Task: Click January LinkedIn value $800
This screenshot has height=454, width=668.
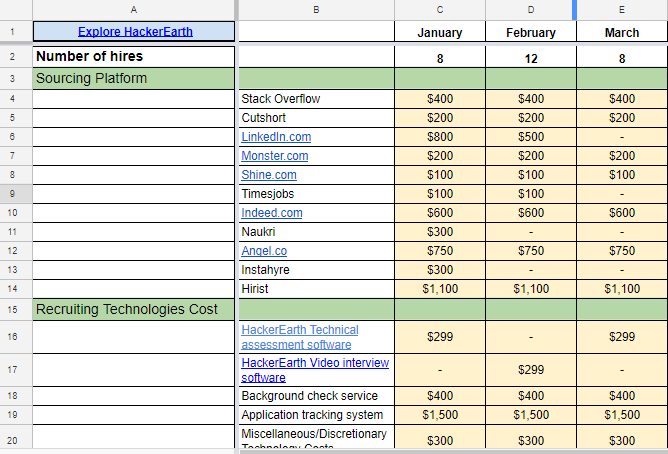Action: (x=440, y=137)
